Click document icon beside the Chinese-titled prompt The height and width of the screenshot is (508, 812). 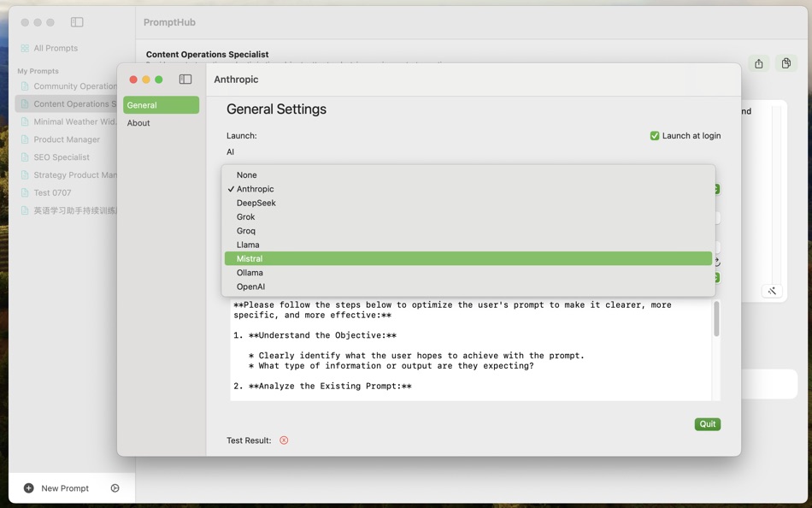click(x=25, y=210)
